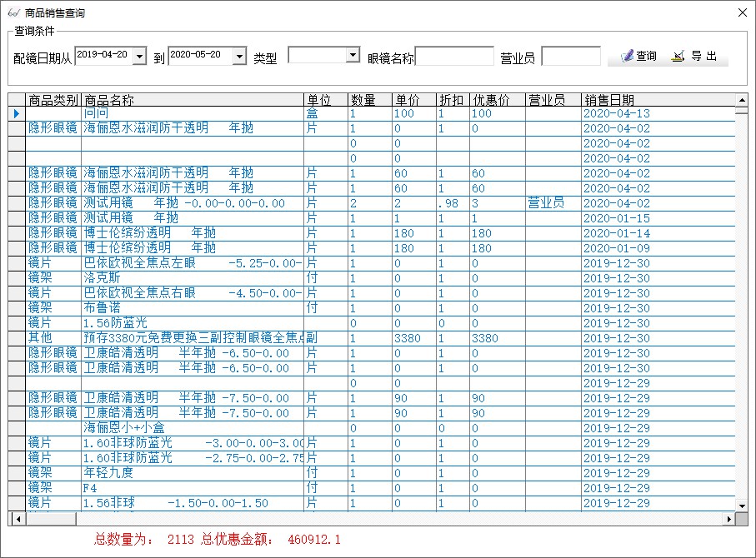The height and width of the screenshot is (558, 756).
Task: Click the export (导出) button
Action: 696,57
